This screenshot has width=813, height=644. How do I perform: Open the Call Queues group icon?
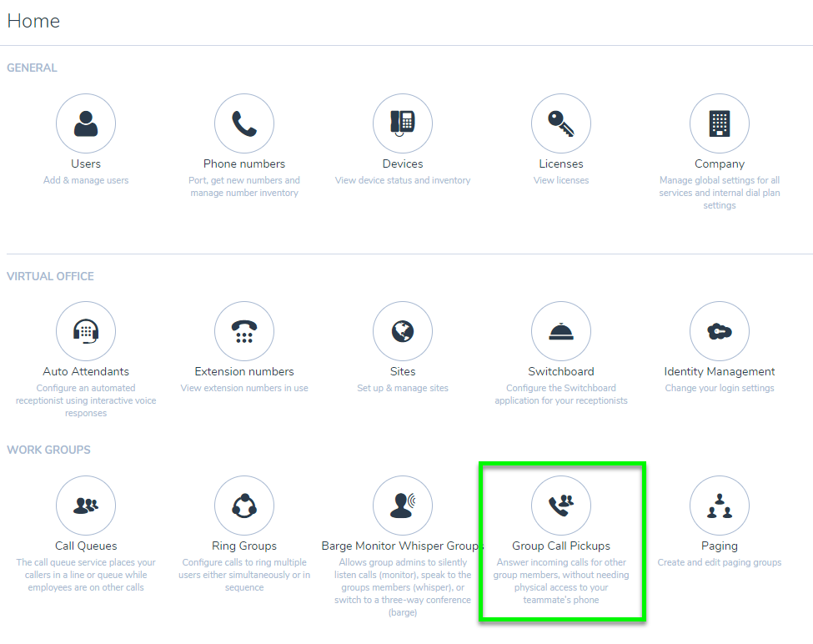coord(86,506)
